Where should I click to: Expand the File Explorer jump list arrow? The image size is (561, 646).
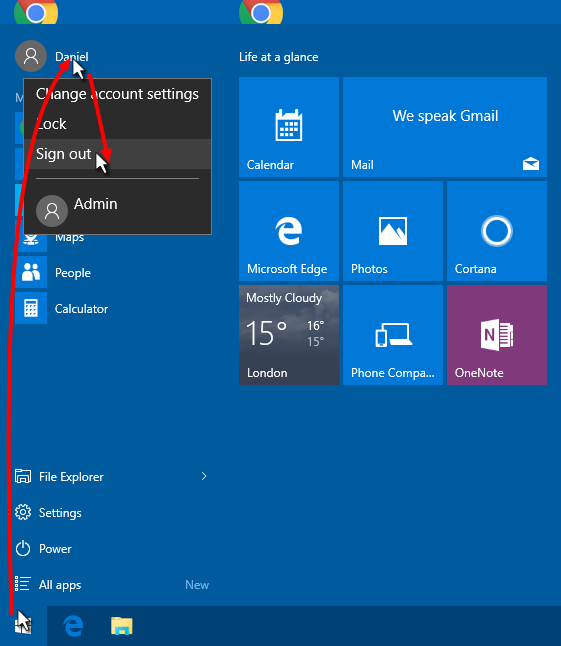[204, 477]
